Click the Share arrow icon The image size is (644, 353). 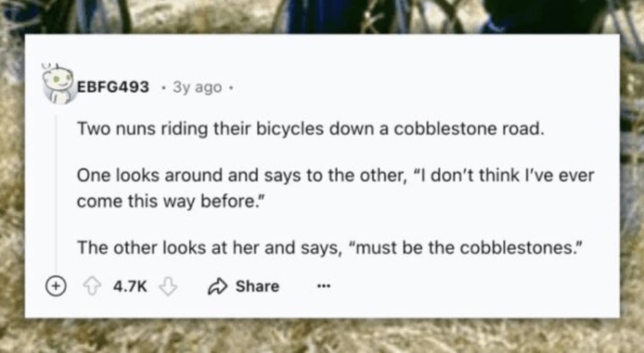tap(217, 287)
